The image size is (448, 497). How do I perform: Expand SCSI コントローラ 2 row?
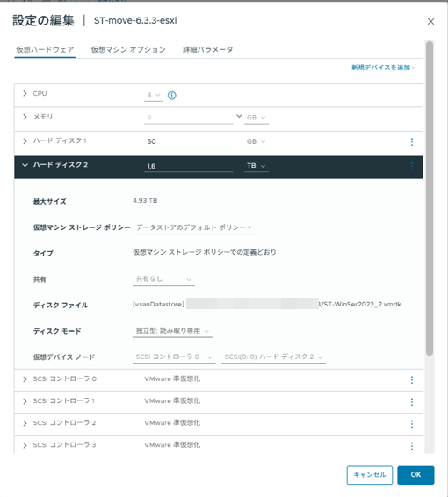(x=25, y=423)
